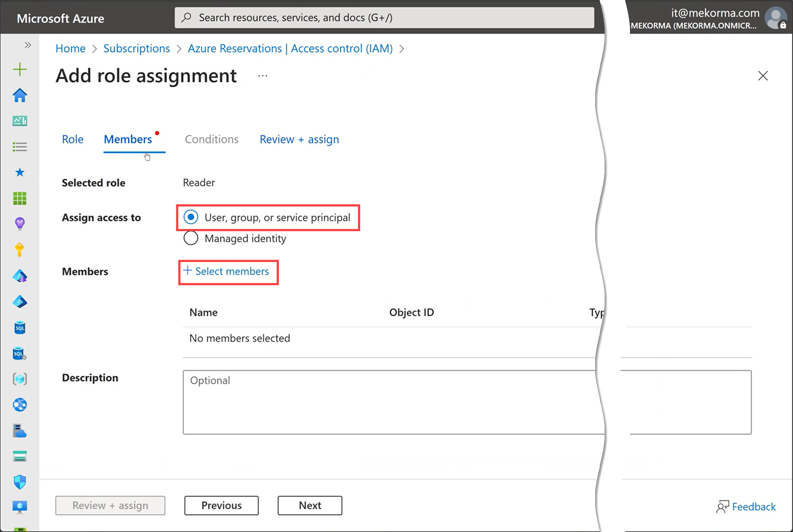Select the Managed identity radio button

tap(191, 238)
